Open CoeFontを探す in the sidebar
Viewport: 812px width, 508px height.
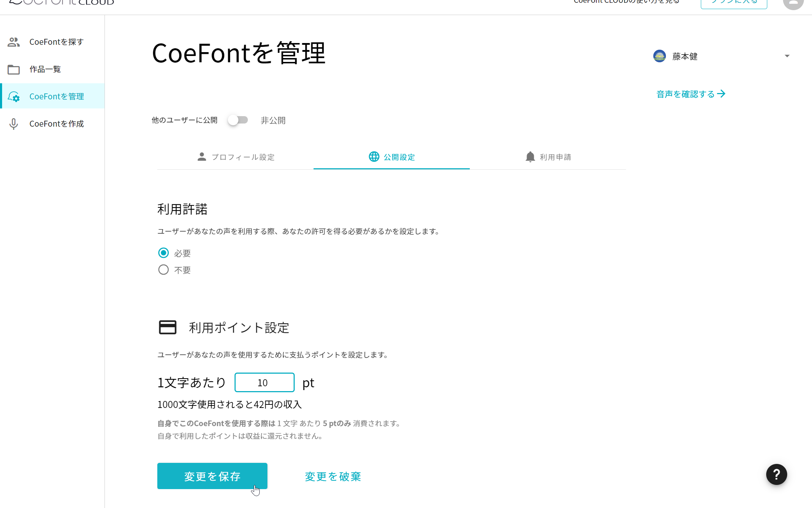(x=52, y=42)
